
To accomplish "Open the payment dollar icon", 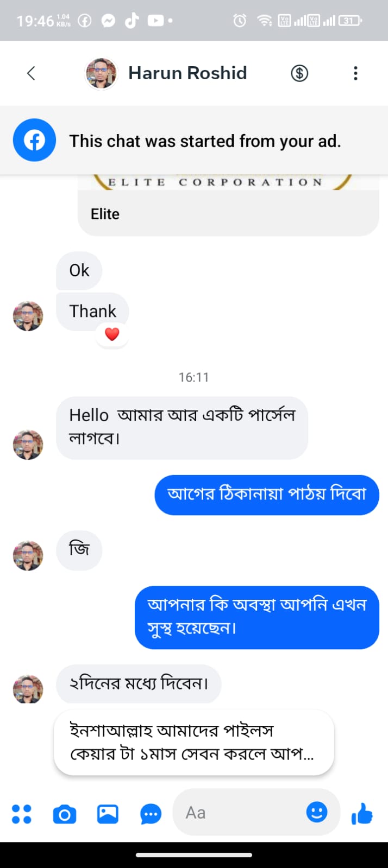I will [299, 73].
